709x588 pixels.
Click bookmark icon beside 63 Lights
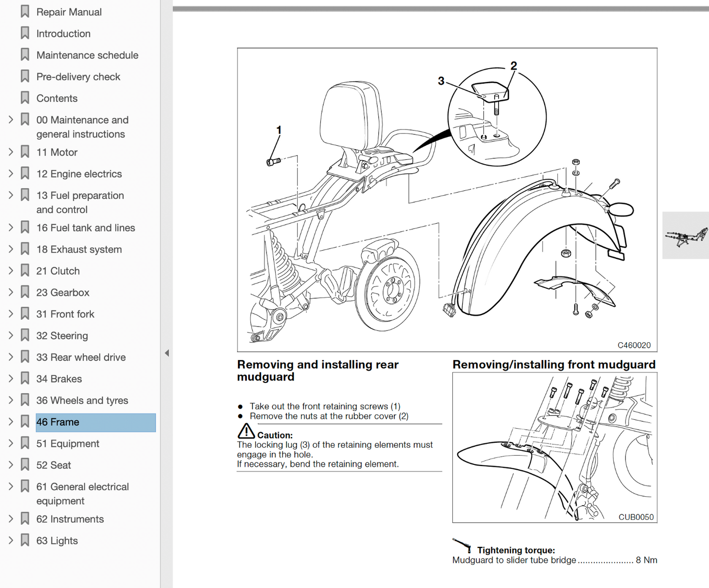[25, 540]
